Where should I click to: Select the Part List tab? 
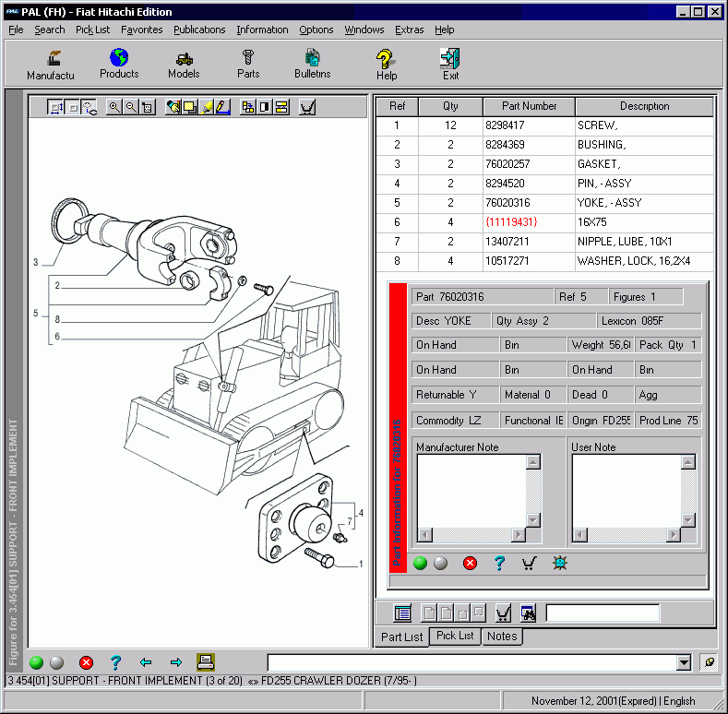[x=401, y=637]
